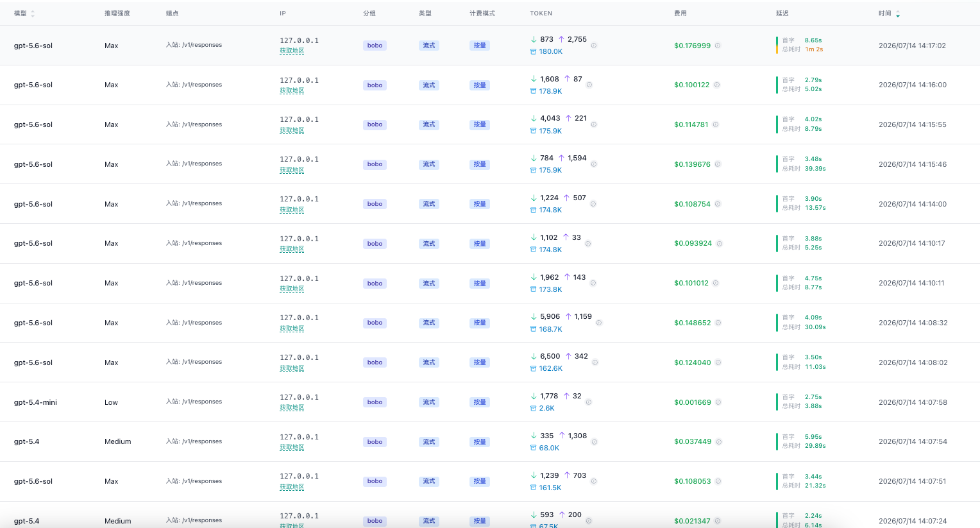Image resolution: width=980 pixels, height=528 pixels.
Task: Click the info icon beside cost $0.176999
Action: tap(718, 46)
